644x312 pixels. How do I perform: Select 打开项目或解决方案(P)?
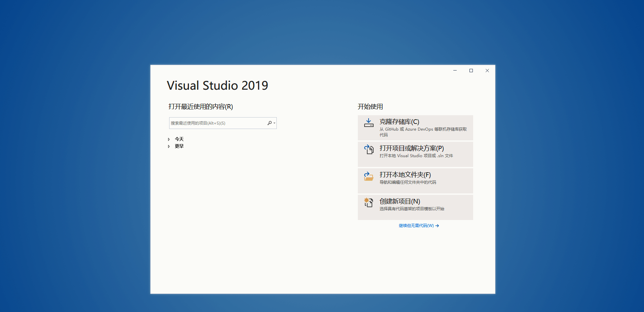point(415,154)
